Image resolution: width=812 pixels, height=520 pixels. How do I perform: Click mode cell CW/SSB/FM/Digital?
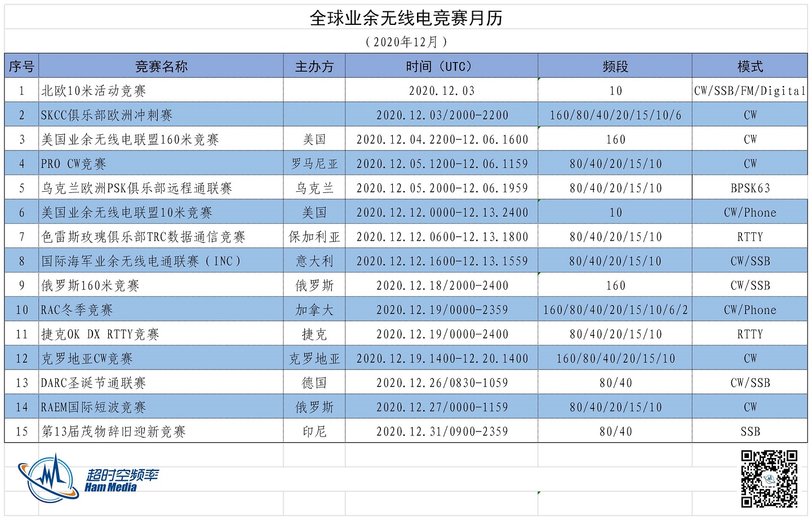click(750, 91)
